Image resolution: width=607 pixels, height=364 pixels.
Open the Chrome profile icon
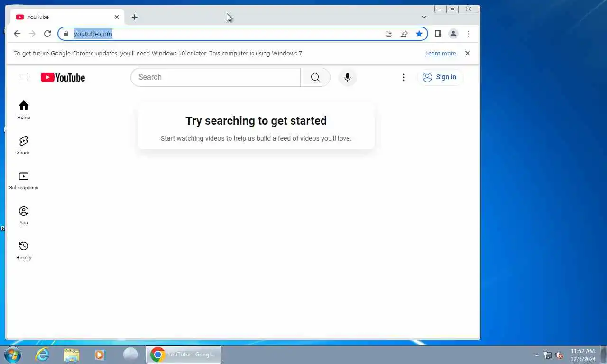click(x=453, y=34)
